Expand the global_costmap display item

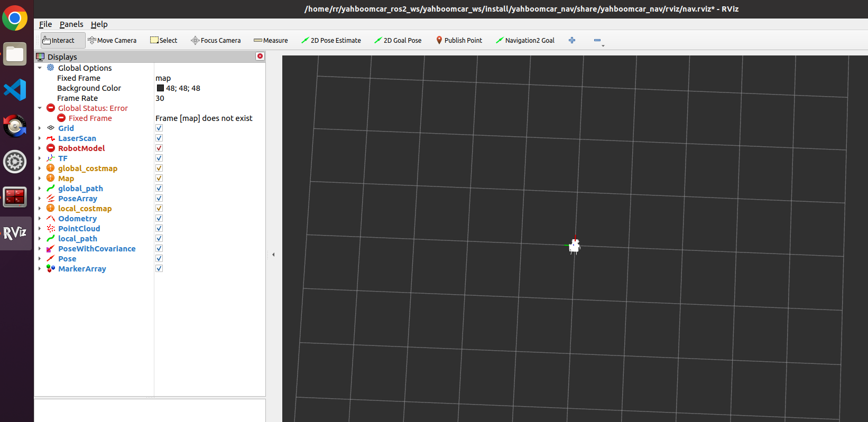40,168
